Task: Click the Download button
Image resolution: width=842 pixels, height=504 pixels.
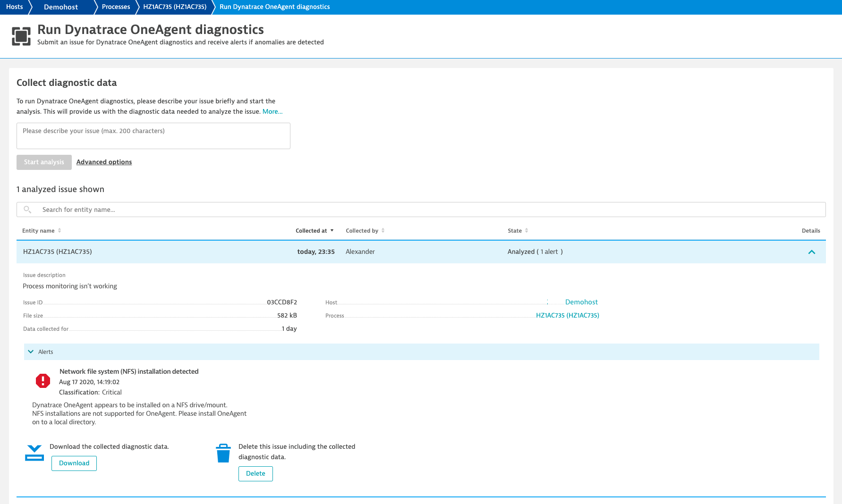Action: [x=74, y=463]
